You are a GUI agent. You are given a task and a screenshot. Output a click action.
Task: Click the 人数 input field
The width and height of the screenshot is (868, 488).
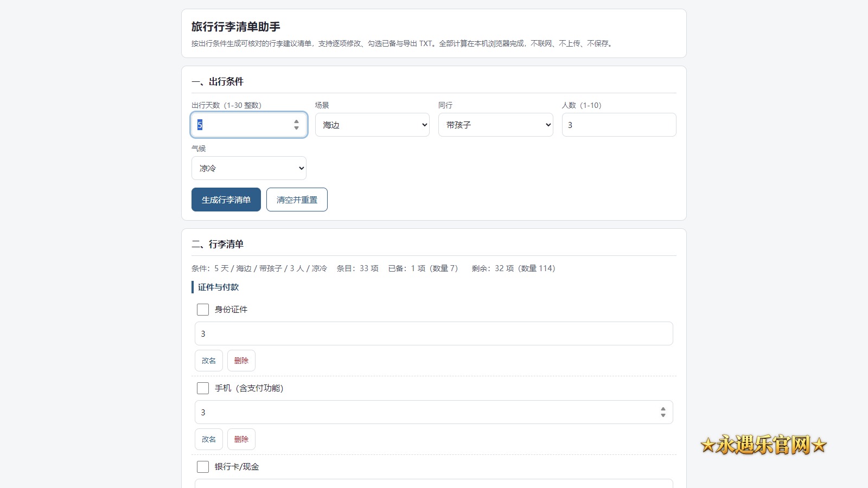point(619,125)
